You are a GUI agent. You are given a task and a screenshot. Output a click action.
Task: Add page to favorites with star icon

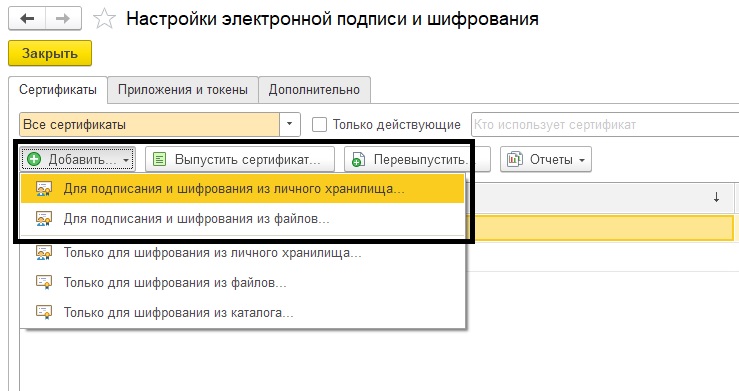point(104,19)
